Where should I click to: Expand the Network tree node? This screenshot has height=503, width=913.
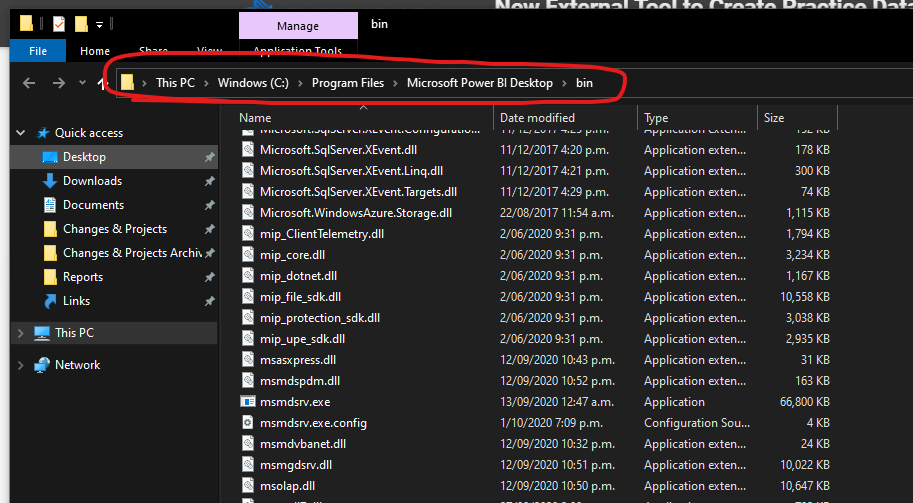pyautogui.click(x=21, y=365)
